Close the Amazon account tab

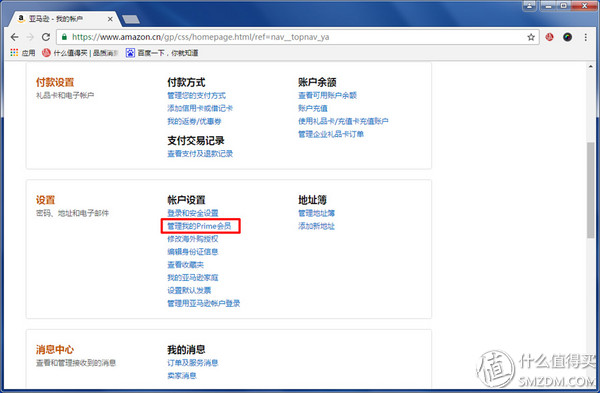click(x=110, y=19)
